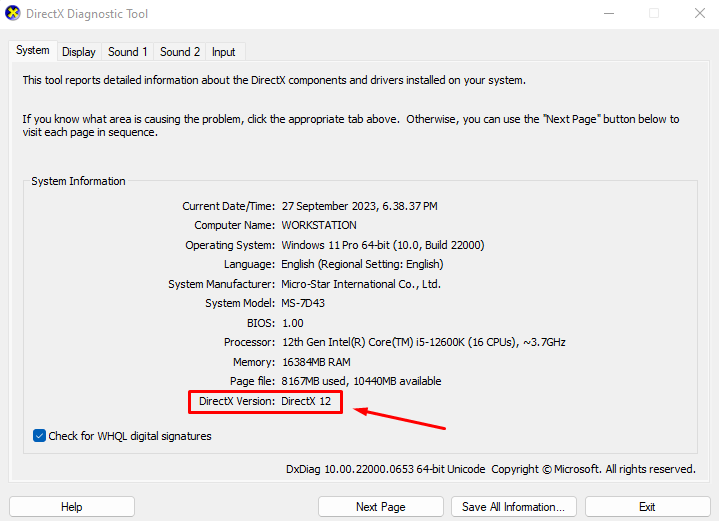This screenshot has height=521, width=719.
Task: Minimize the DirectX Diagnostic Tool window
Action: point(609,13)
